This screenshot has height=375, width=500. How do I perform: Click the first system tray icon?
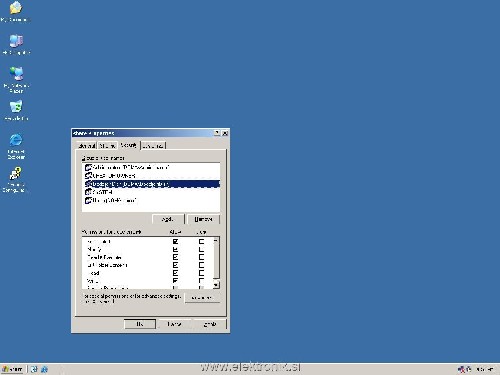coord(461,369)
